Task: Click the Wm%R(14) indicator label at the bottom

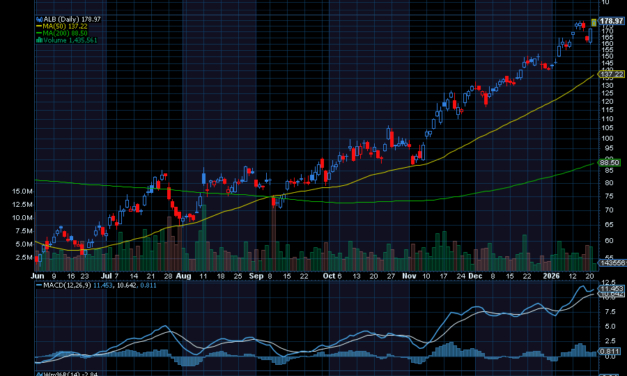Action: tap(70, 374)
